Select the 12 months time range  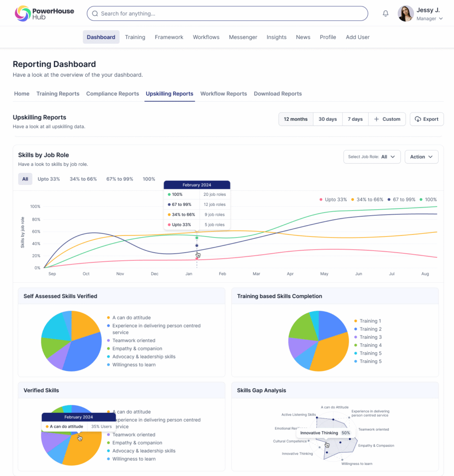(295, 119)
